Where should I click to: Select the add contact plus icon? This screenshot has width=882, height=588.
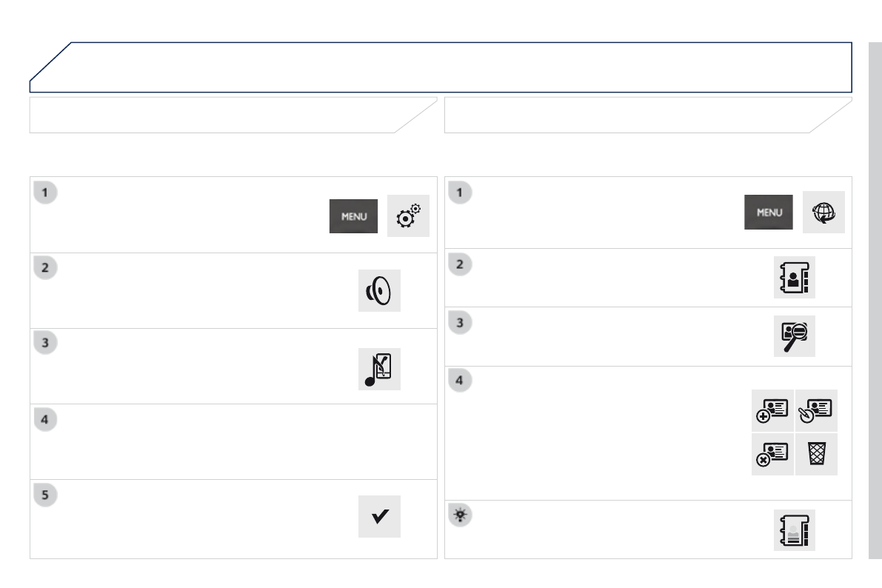click(x=772, y=410)
